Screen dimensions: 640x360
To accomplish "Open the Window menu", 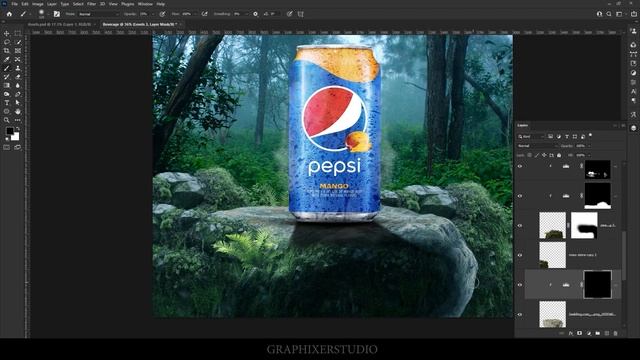I will (145, 4).
